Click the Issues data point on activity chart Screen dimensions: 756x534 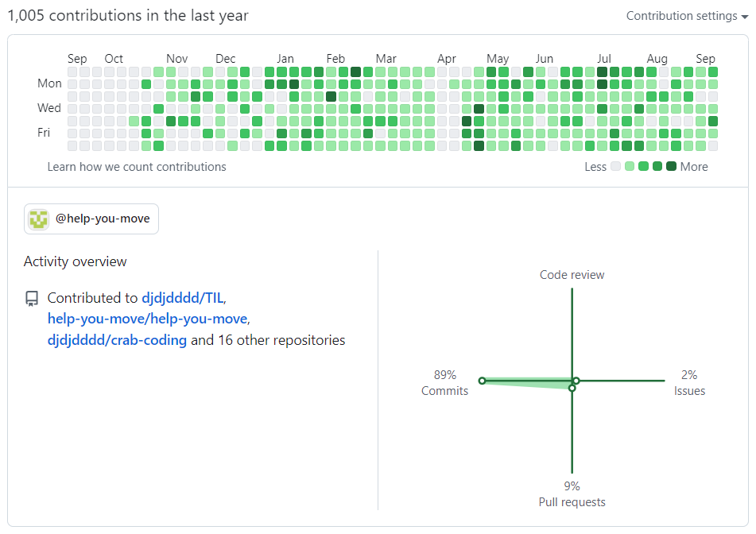click(576, 381)
